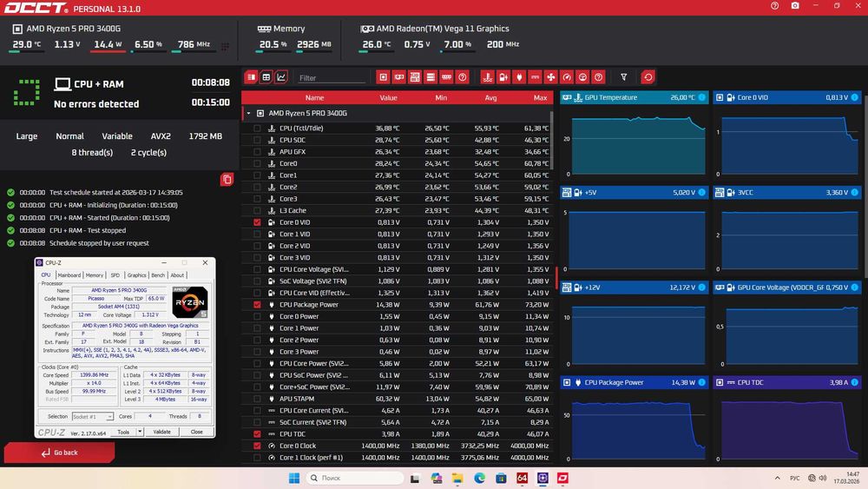Image resolution: width=868 pixels, height=489 pixels.
Task: Click into the Filter text field
Action: 331,78
